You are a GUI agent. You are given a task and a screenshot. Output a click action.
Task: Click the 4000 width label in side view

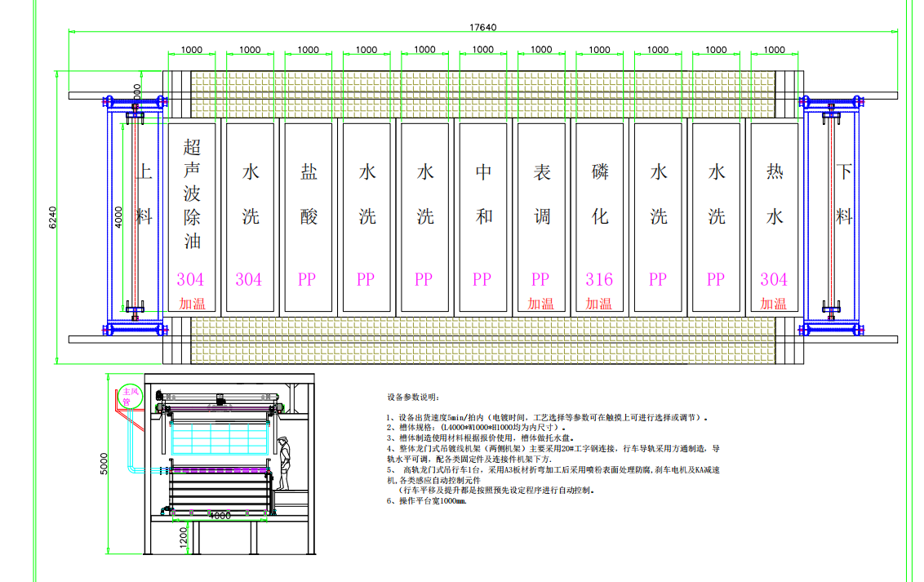click(220, 515)
